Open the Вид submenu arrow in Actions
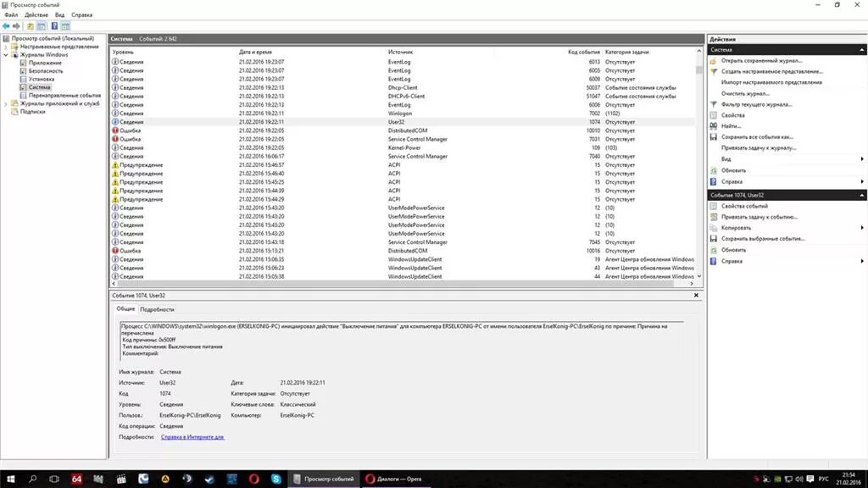 coord(862,159)
